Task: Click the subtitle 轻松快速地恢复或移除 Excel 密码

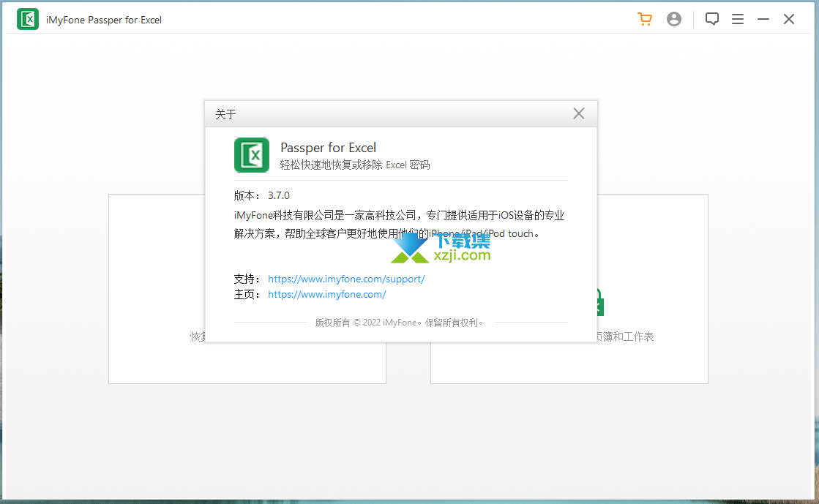Action: [355, 165]
